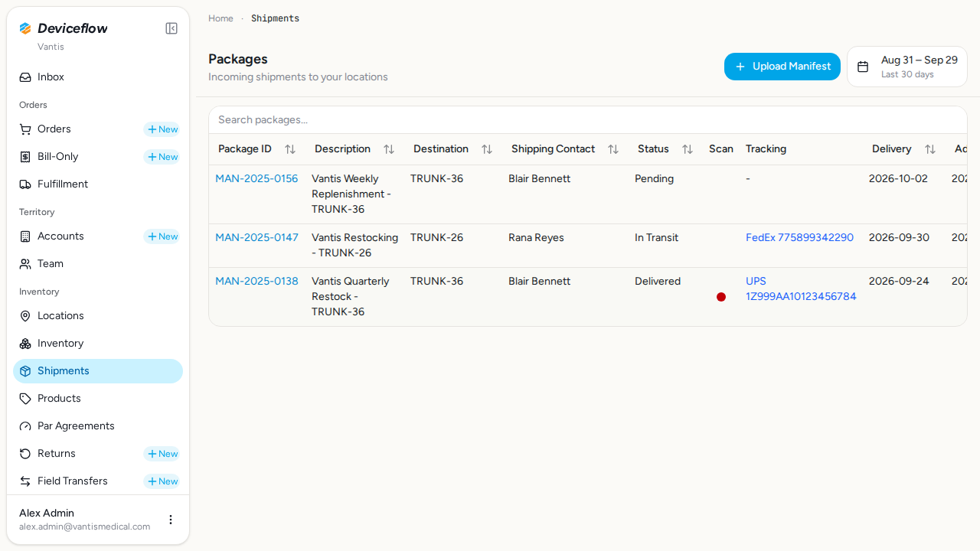Sort table by Package ID

(x=289, y=149)
